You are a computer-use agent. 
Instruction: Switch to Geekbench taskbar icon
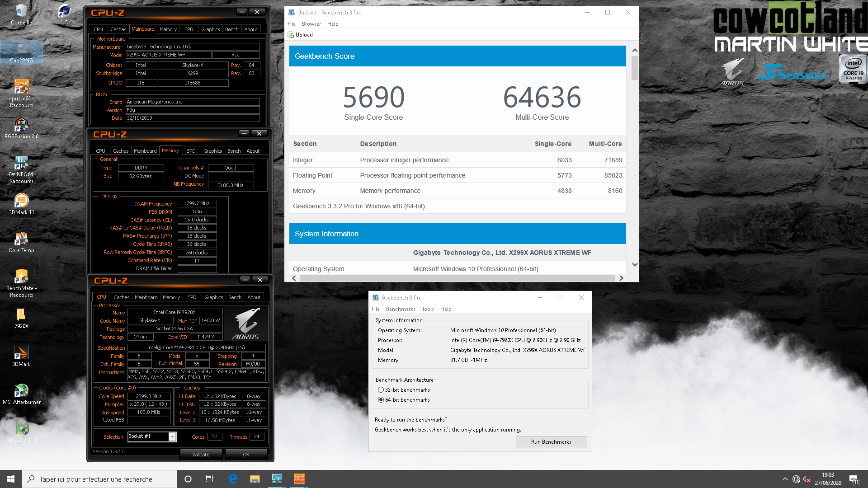tap(277, 479)
